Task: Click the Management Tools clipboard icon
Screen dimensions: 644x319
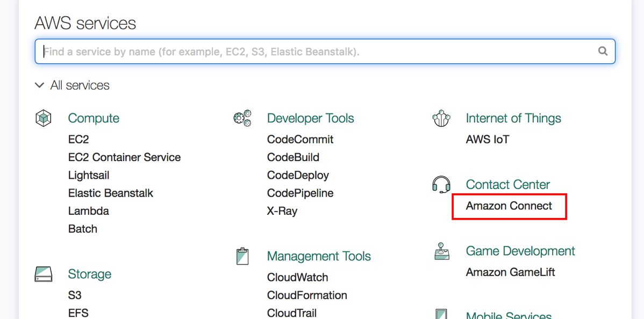Action: tap(242, 256)
